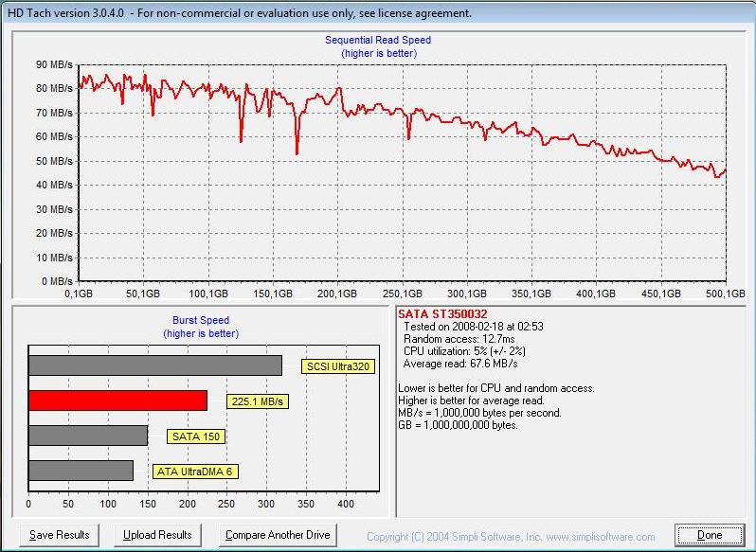Click the Sequential Read Speed chart title
This screenshot has width=756, height=552.
point(378,40)
